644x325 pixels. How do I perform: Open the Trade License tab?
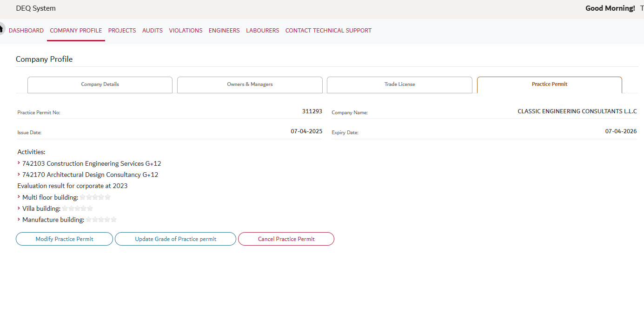(399, 84)
